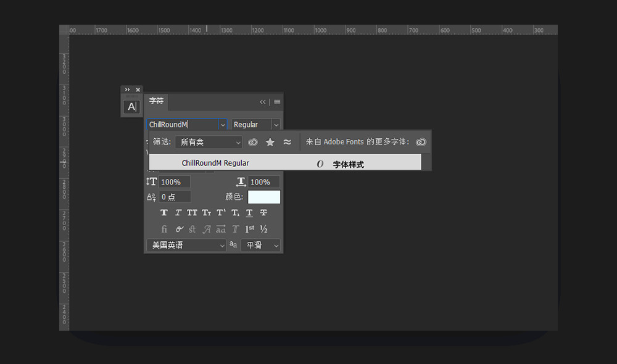Select the 字符 panel tab
Viewport: 617px width, 364px height.
coord(156,101)
